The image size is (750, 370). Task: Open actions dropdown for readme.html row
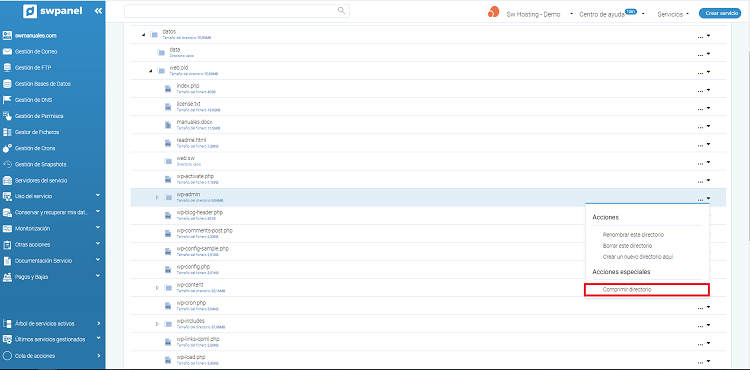click(x=703, y=144)
